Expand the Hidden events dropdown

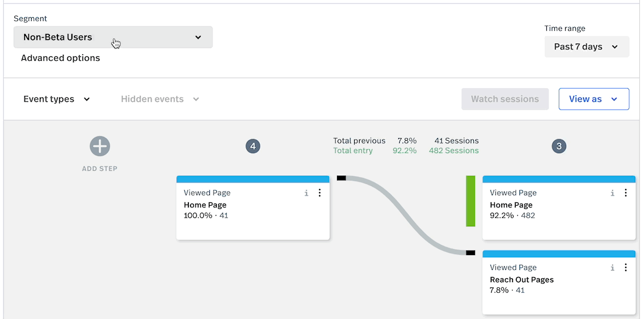tap(160, 99)
